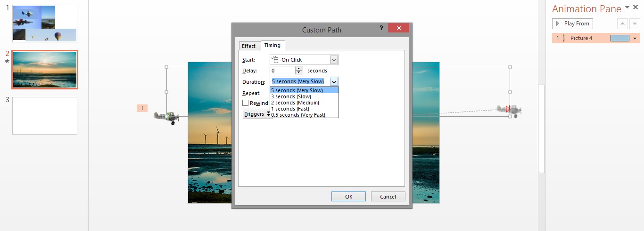The image size is (644, 231).
Task: Select the Picture 4 animation entry
Action: click(x=596, y=38)
